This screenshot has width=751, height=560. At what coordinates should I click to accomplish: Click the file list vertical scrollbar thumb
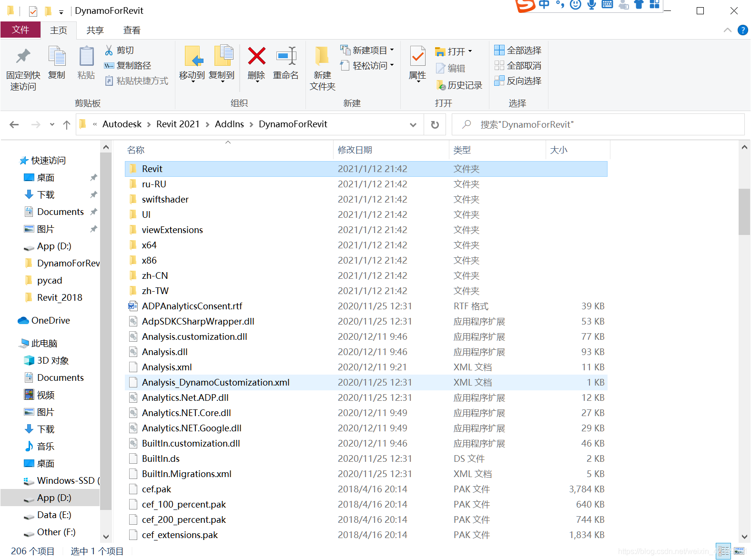[744, 212]
